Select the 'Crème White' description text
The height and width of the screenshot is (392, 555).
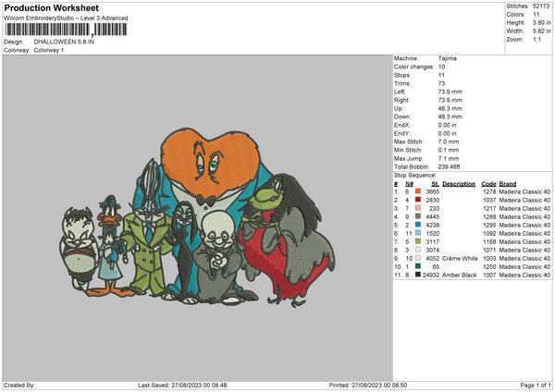460,258
